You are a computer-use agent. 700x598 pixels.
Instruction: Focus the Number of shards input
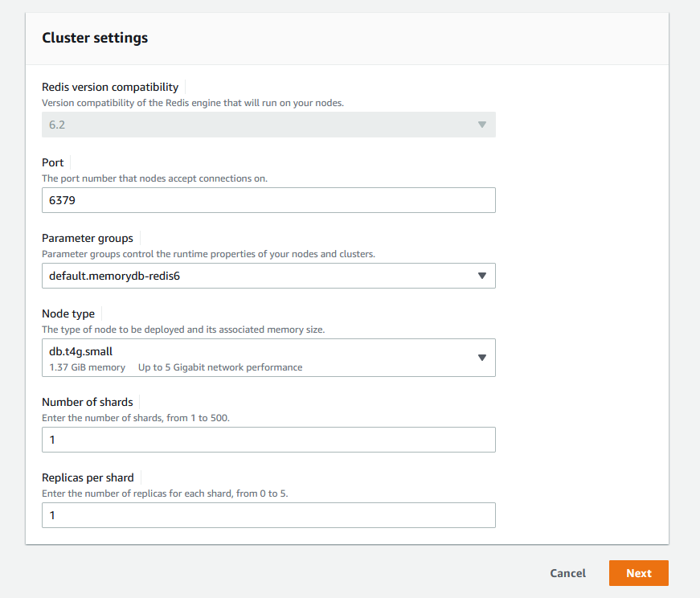point(268,440)
